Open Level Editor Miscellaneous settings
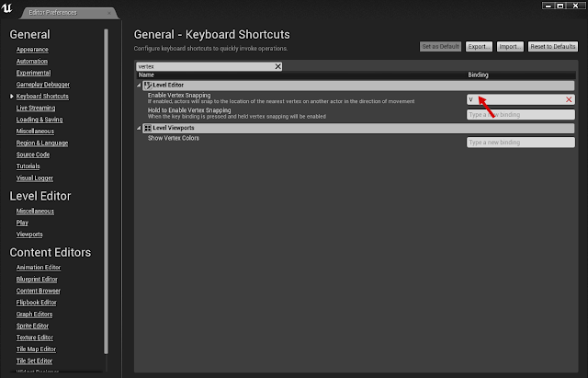588x378 pixels. [x=35, y=212]
